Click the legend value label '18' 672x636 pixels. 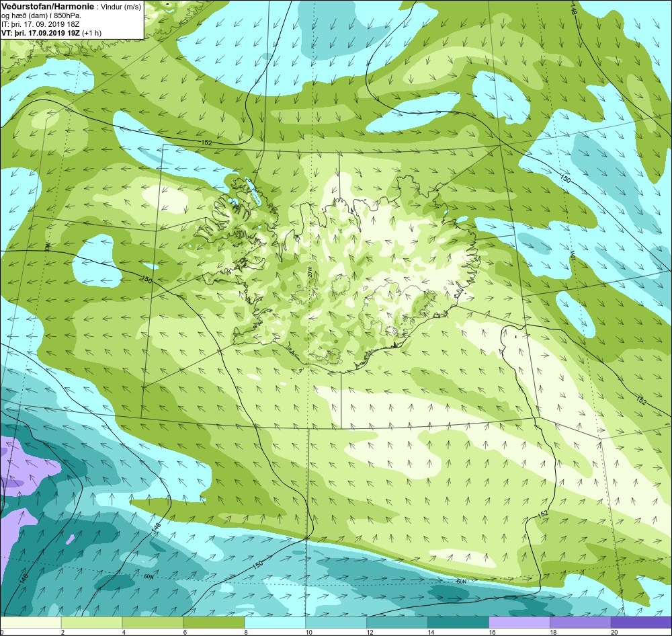(x=553, y=632)
